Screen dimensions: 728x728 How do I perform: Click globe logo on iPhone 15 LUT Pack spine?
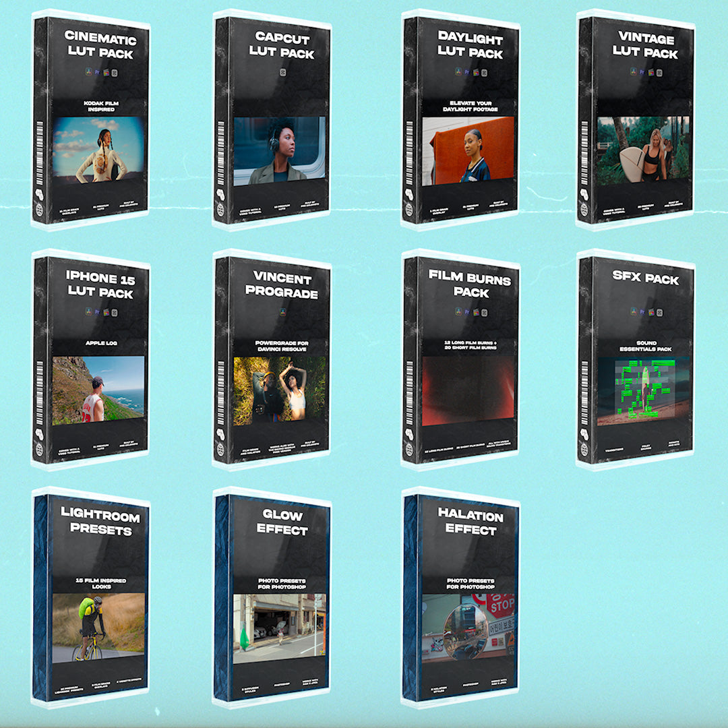point(38,450)
